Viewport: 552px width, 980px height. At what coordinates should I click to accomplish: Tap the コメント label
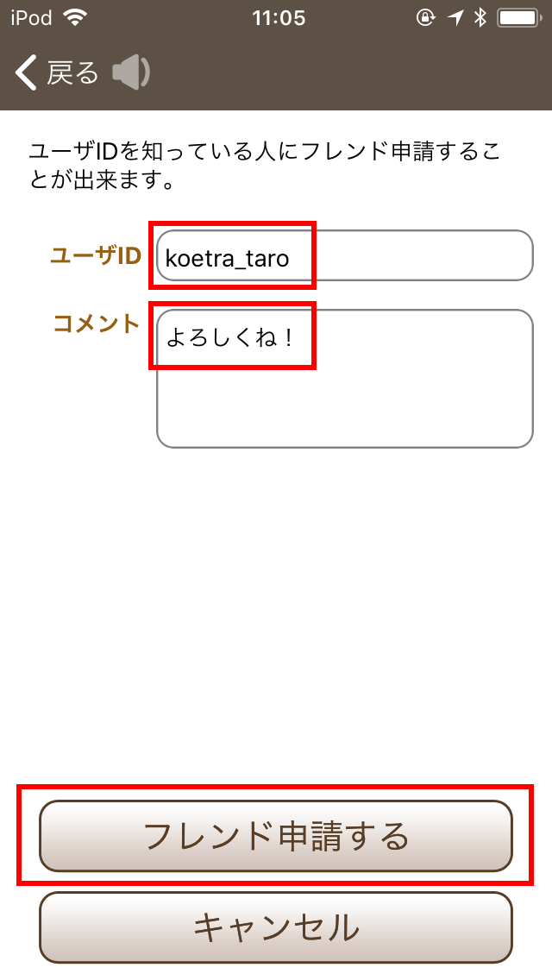tap(97, 324)
